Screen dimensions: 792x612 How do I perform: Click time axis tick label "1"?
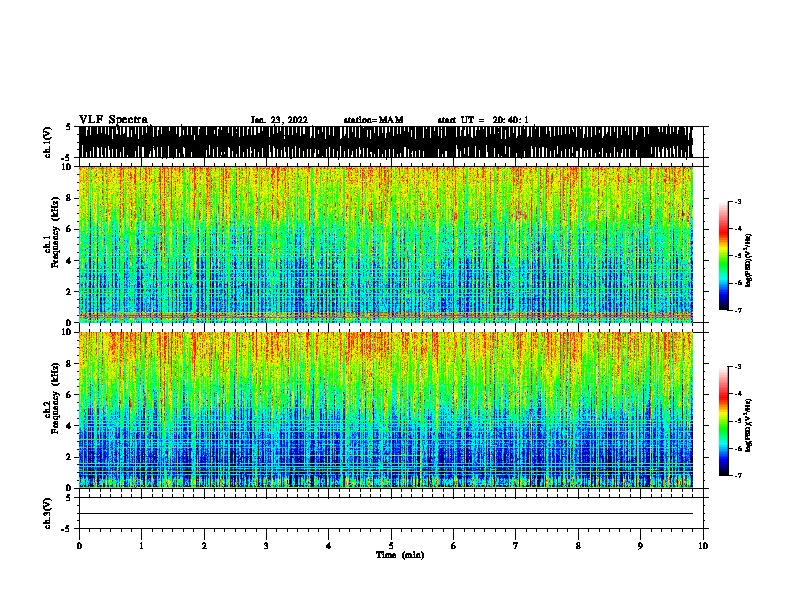tap(141, 546)
